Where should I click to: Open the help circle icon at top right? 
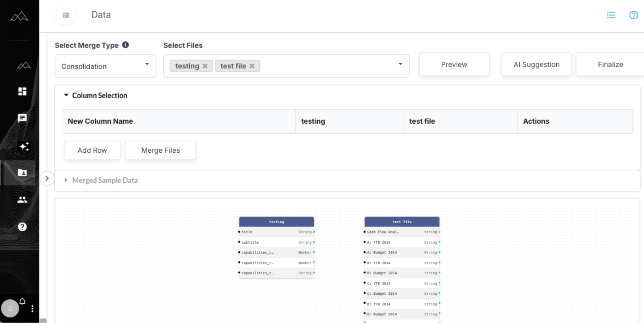(x=633, y=15)
